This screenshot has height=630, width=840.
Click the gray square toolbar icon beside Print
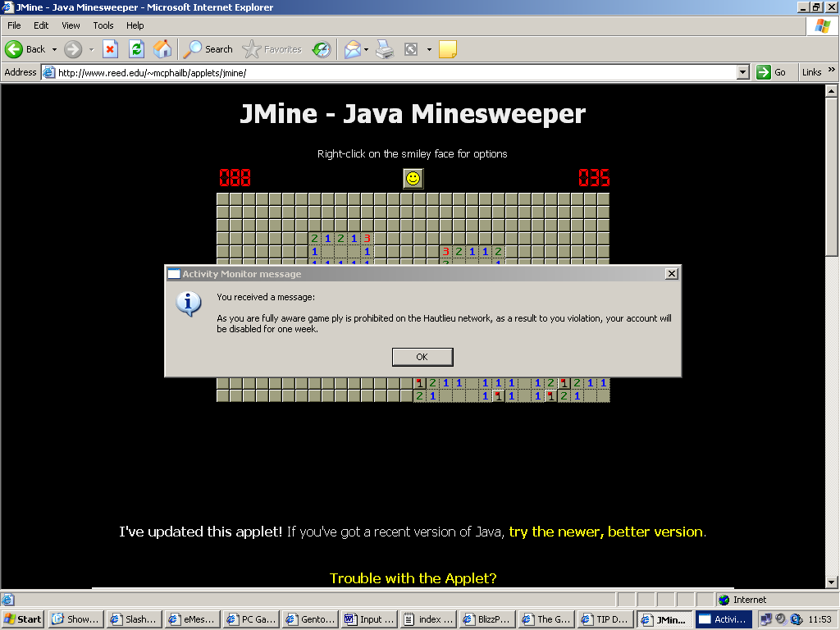411,49
